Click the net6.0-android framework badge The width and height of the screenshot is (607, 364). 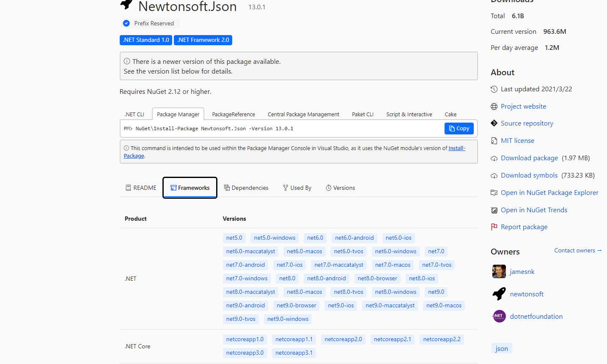(x=354, y=238)
